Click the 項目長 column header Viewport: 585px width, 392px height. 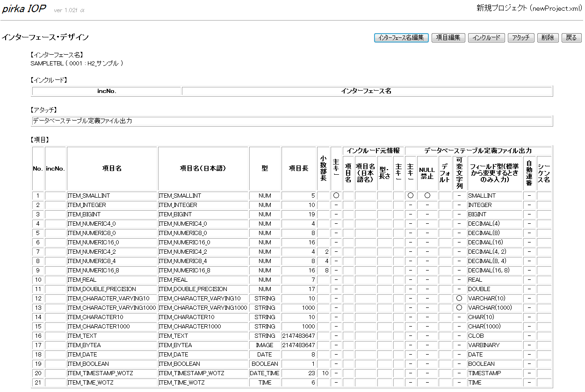click(298, 168)
